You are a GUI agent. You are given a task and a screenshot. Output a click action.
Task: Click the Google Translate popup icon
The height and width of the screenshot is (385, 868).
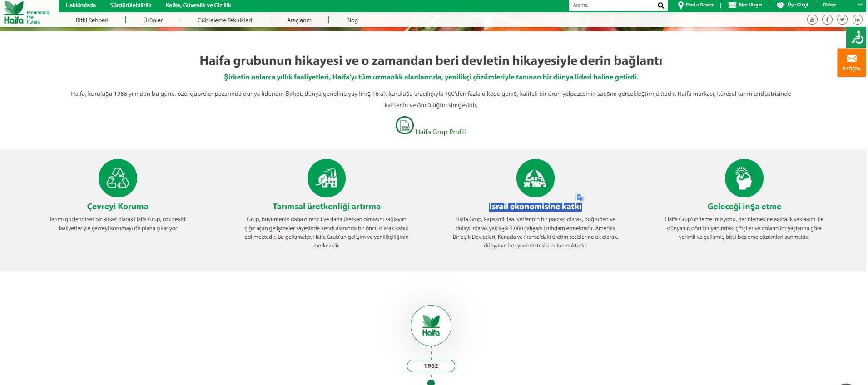click(580, 197)
